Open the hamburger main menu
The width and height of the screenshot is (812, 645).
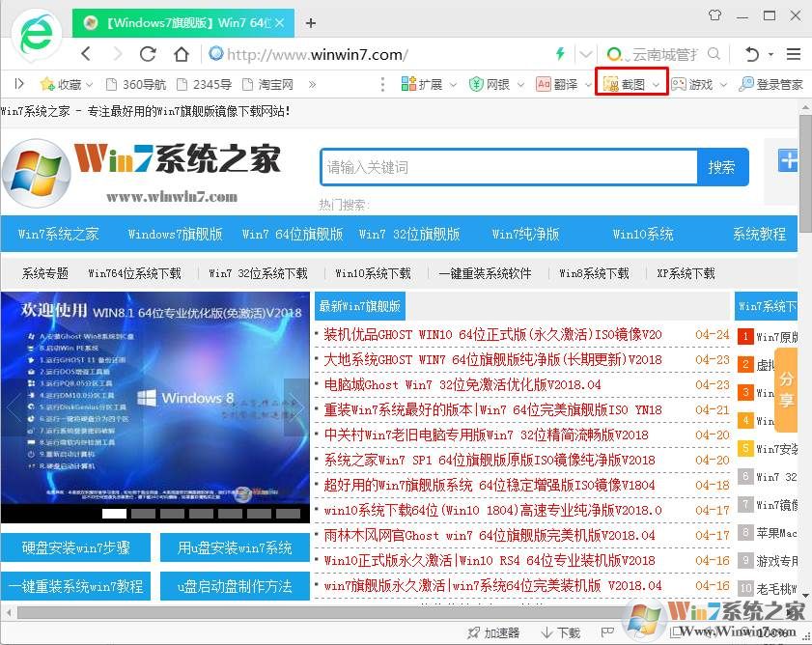coord(793,54)
